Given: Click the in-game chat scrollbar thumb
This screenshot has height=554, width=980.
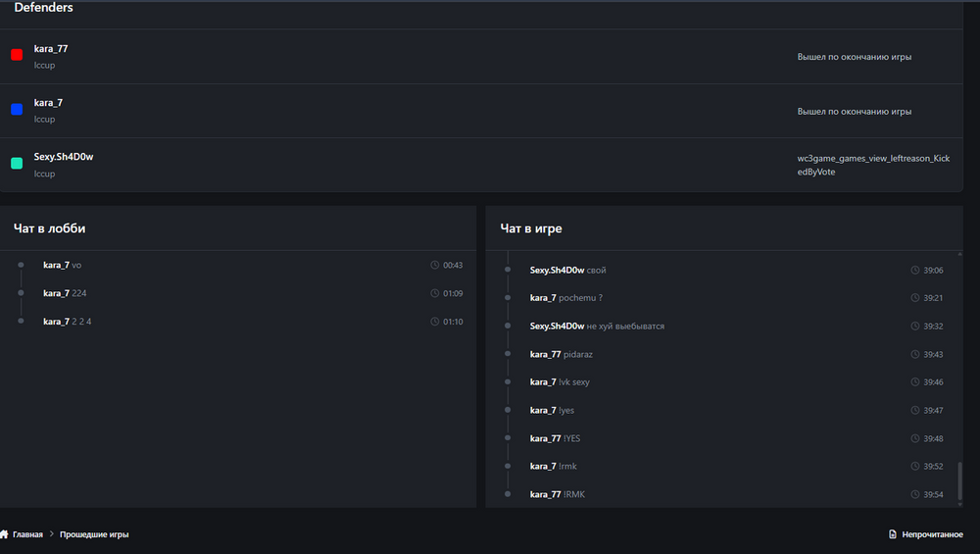Looking at the screenshot, I should point(960,480).
